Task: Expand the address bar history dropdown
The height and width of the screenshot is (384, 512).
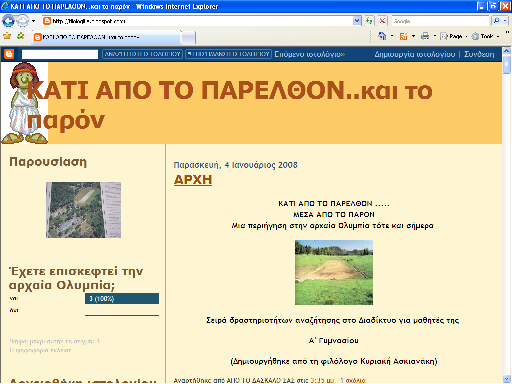Action: point(357,21)
